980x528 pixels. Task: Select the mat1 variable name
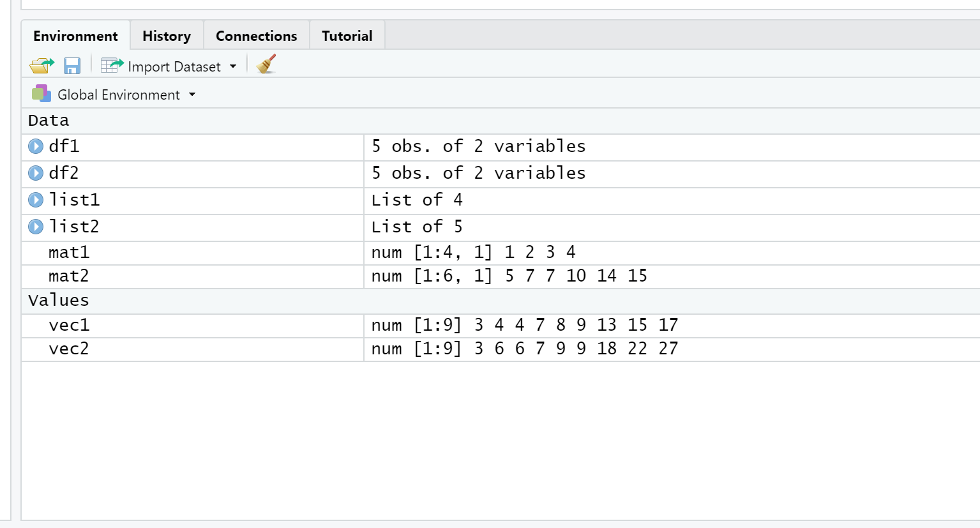click(x=69, y=253)
